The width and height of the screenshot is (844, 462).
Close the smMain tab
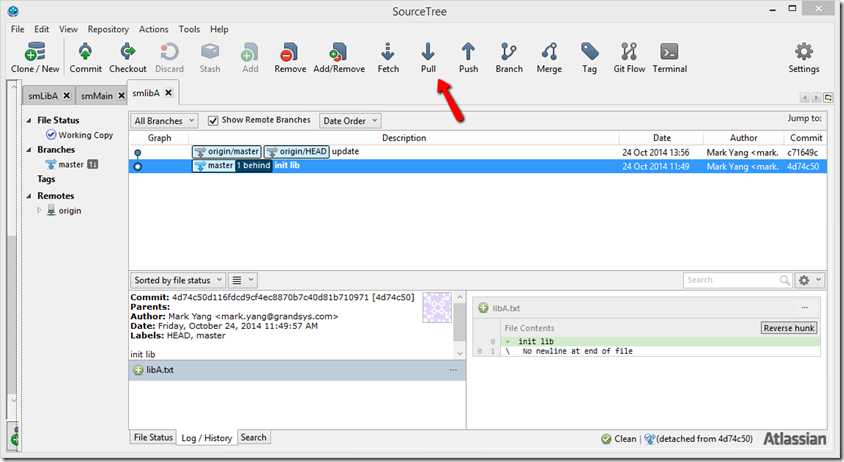122,95
